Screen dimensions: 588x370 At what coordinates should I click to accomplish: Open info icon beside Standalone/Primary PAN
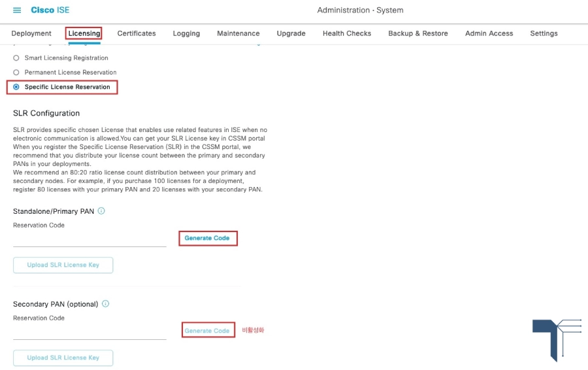coord(101,211)
